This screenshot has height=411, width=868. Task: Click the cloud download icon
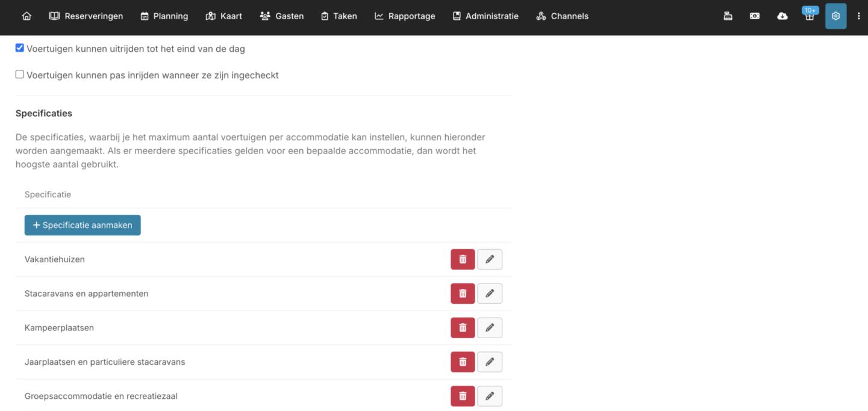[x=782, y=16]
